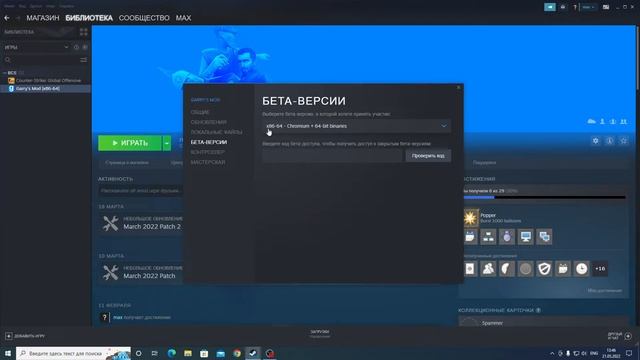Go back with the left arrow
Screen dimensions: 640x360
[7, 18]
